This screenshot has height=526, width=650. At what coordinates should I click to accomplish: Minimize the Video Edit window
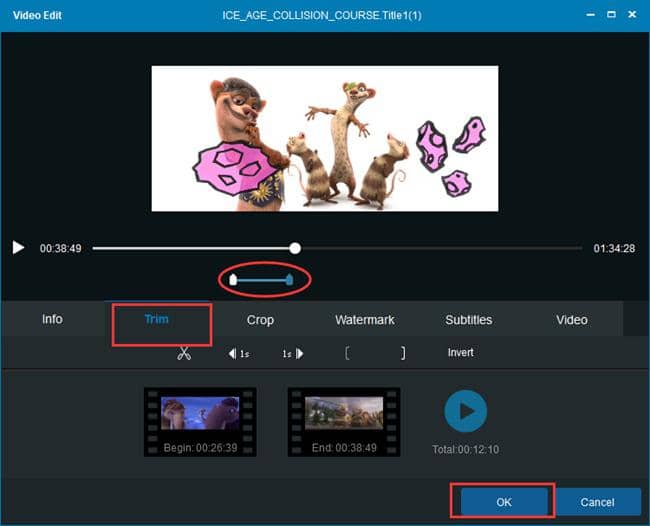tap(591, 15)
